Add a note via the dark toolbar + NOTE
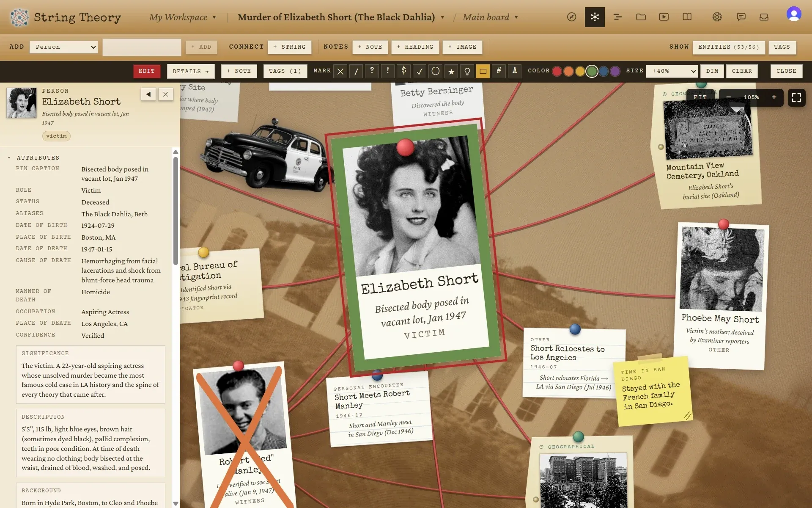 [x=239, y=71]
